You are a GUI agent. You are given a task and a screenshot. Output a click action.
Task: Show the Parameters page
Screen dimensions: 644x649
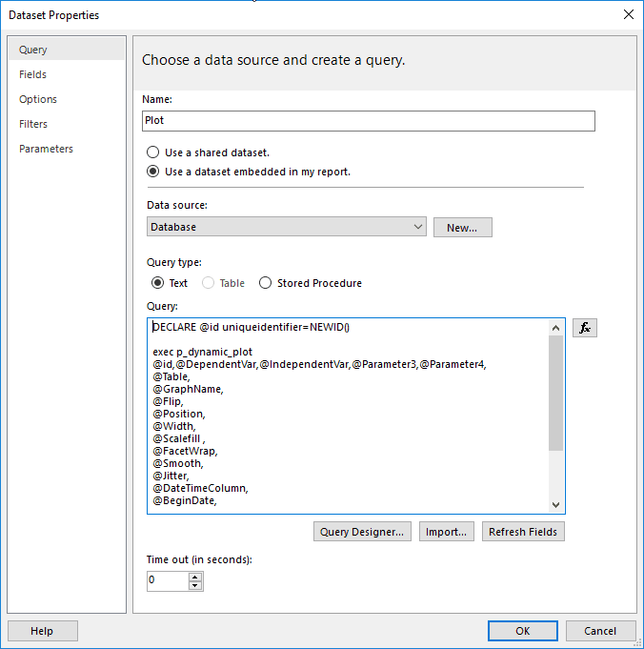tap(46, 149)
